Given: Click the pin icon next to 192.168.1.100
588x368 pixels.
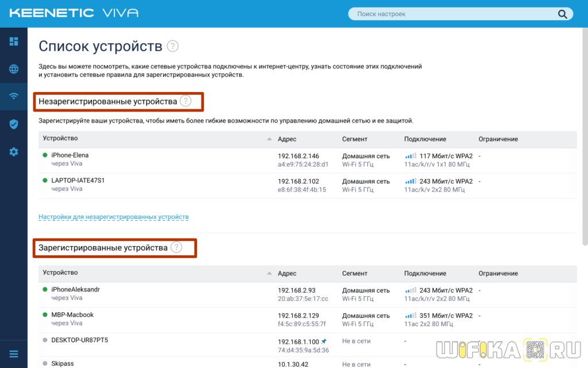Looking at the screenshot, I should [x=323, y=341].
